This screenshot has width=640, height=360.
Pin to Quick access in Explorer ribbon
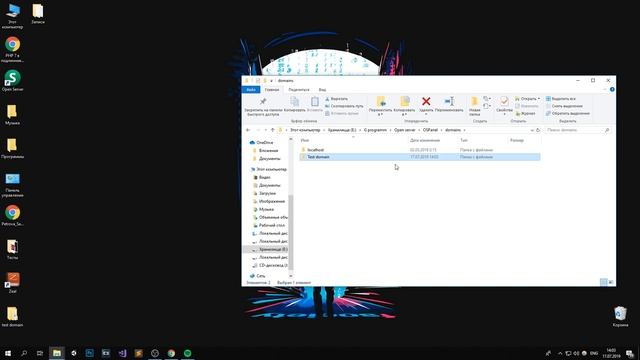click(263, 107)
